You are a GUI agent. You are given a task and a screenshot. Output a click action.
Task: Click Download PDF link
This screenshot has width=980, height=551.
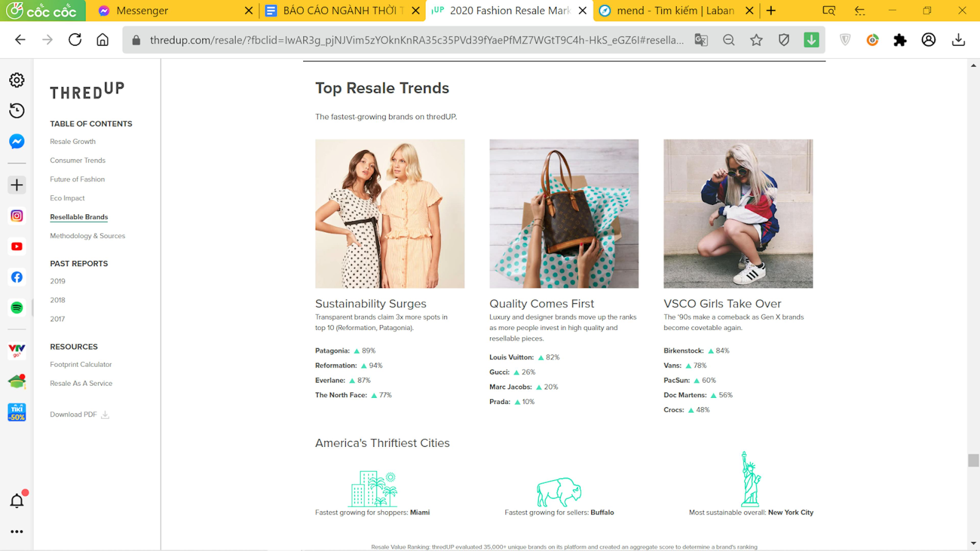(80, 415)
